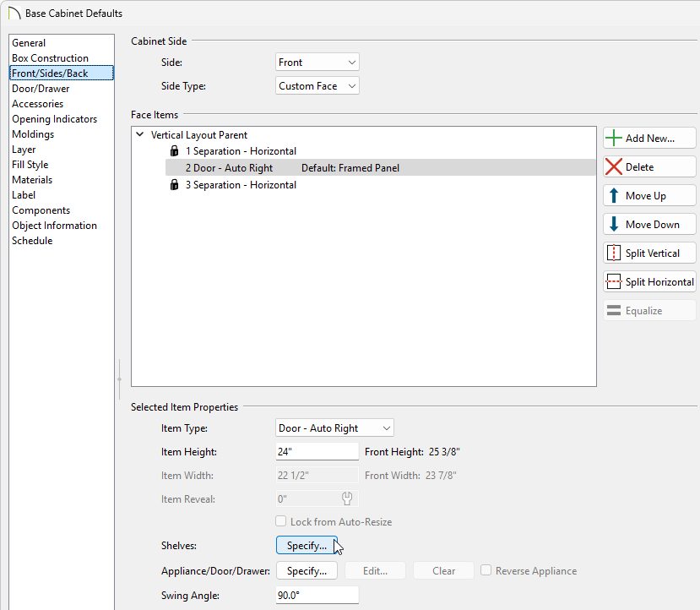Click lock icon on 1 Separation - Horizontal
Image resolution: width=700 pixels, height=610 pixels.
pos(175,151)
